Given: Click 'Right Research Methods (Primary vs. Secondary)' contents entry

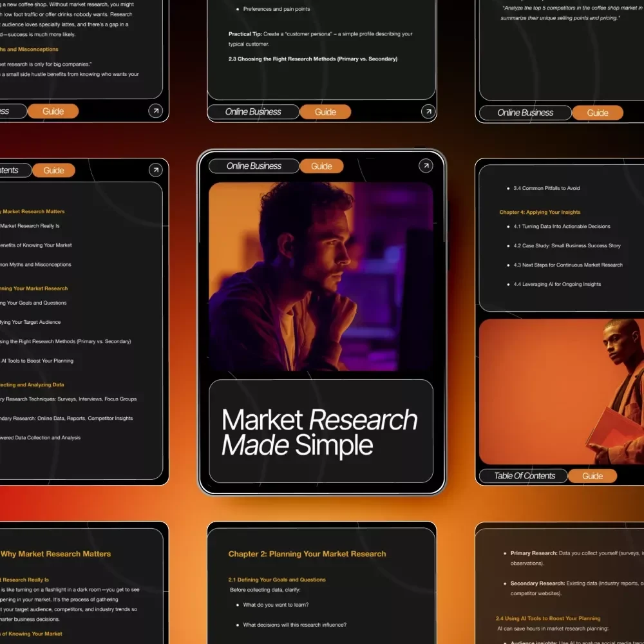Looking at the screenshot, I should (66, 341).
